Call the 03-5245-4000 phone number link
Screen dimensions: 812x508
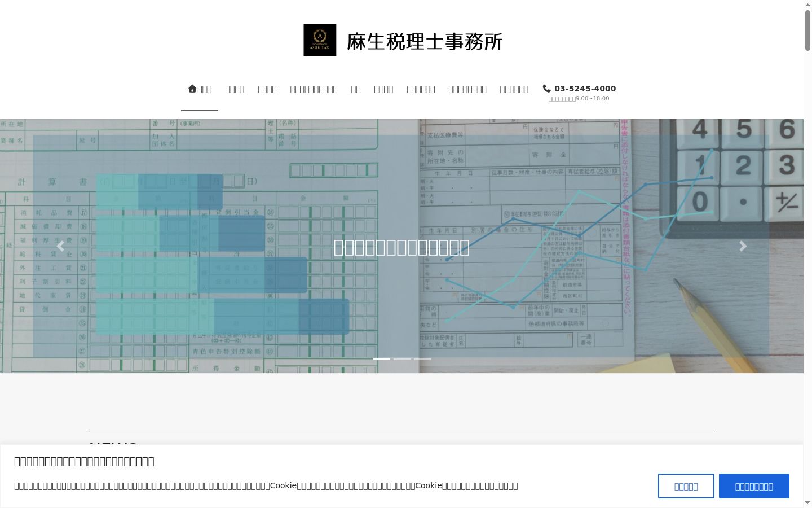[x=585, y=89]
